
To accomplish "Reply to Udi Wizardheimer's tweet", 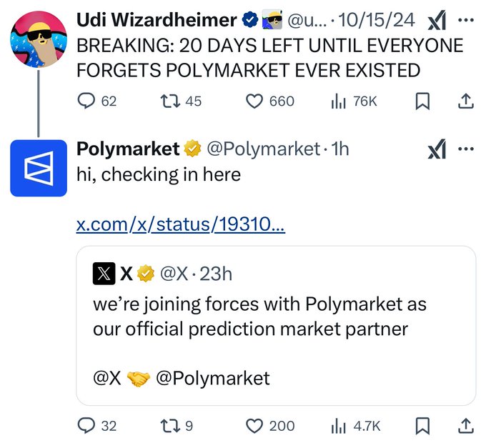I will click(87, 101).
